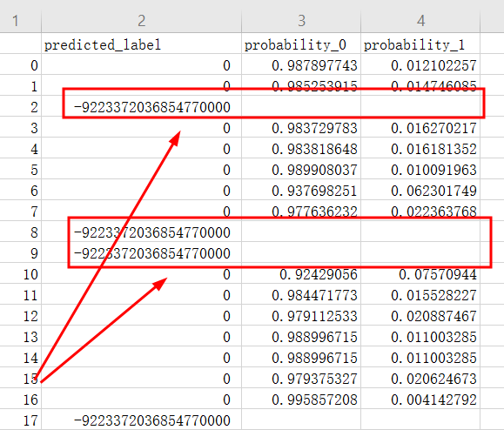
Task: Click index cell 13
Action: [x=21, y=337]
